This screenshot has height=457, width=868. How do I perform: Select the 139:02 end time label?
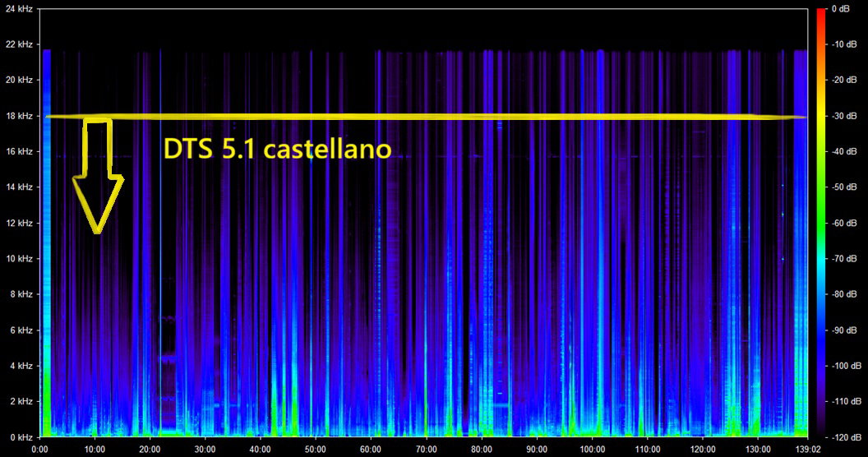pyautogui.click(x=808, y=450)
